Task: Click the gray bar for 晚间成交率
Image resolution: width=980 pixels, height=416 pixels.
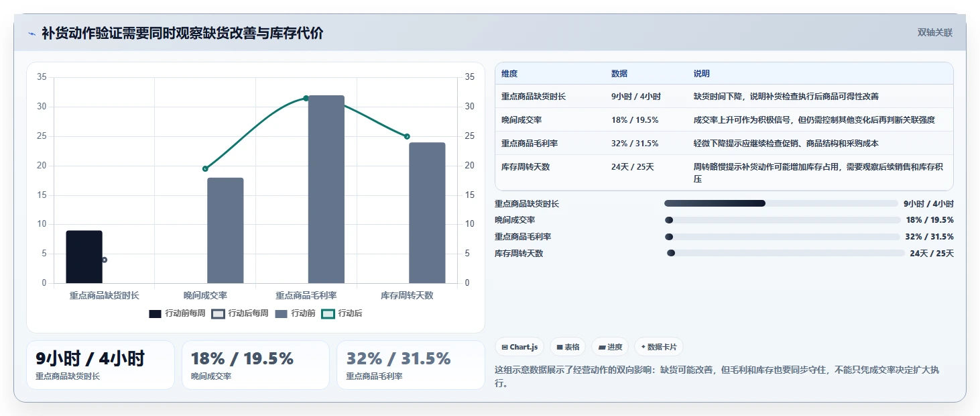Action: coord(225,230)
